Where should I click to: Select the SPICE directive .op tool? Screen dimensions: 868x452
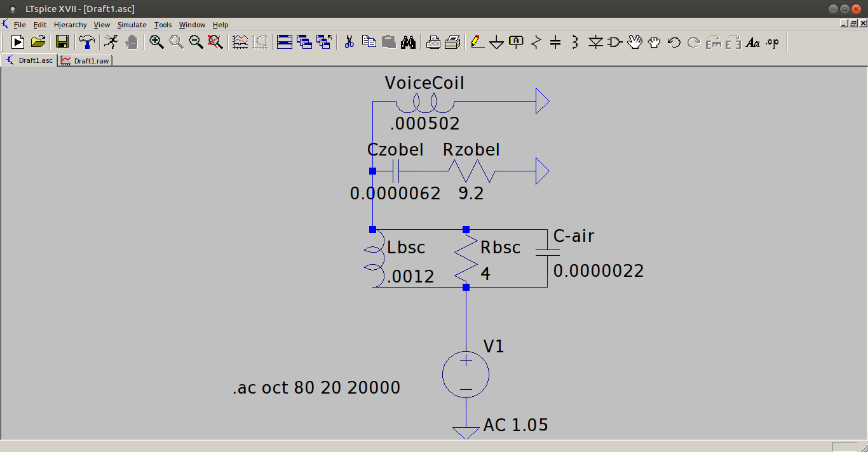coord(772,42)
